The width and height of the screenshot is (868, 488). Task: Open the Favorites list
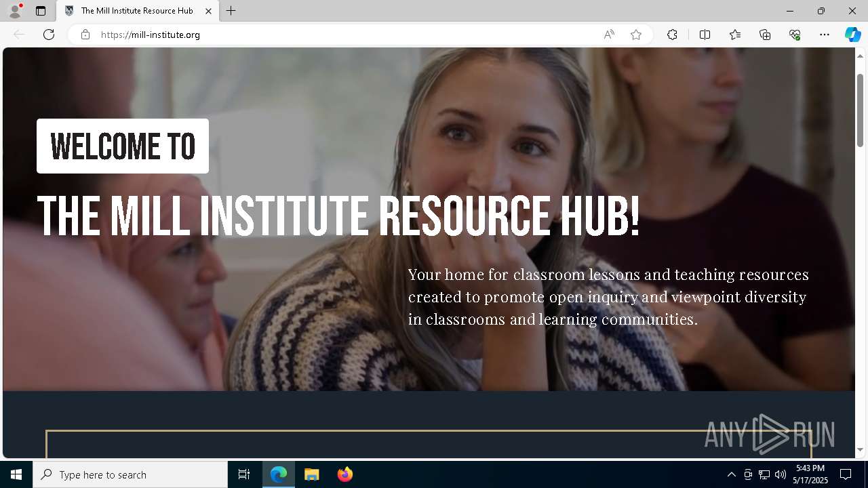(x=735, y=35)
